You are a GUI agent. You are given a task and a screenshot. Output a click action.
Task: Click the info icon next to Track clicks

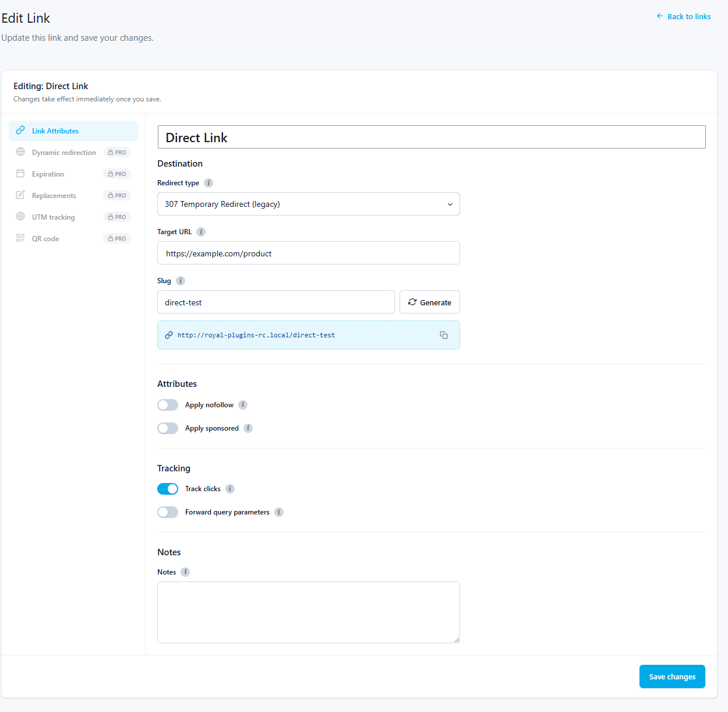(230, 489)
